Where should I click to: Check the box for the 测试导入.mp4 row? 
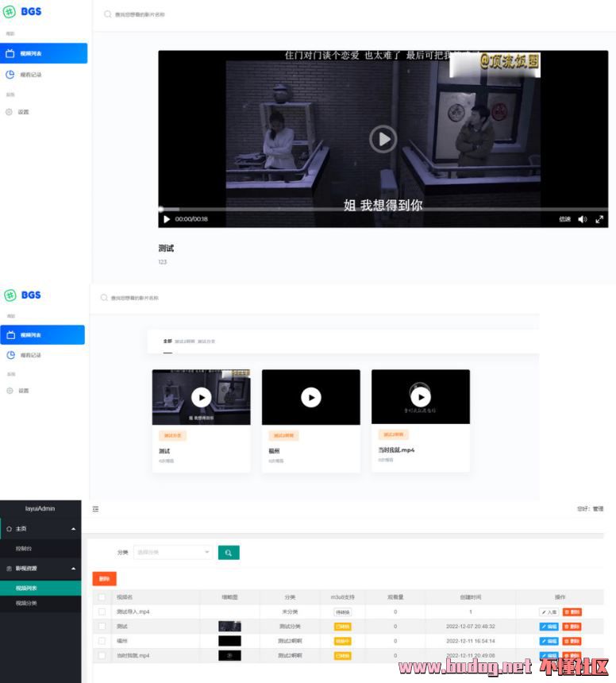[x=102, y=612]
